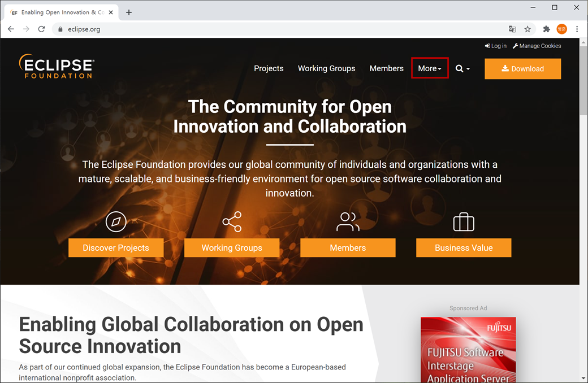Click the Discover Projects button
This screenshot has height=383, width=588.
tap(116, 248)
